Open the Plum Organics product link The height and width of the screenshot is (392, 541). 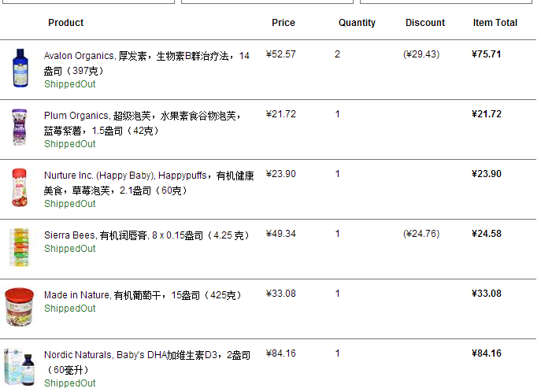click(142, 115)
